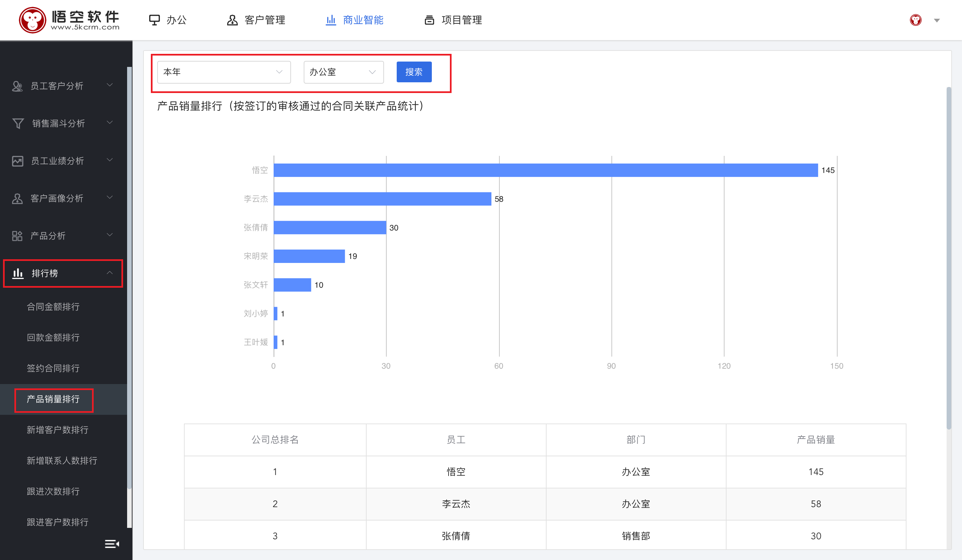Open the 项目管理 top menu
Viewport: 962px width, 560px height.
pyautogui.click(x=453, y=20)
